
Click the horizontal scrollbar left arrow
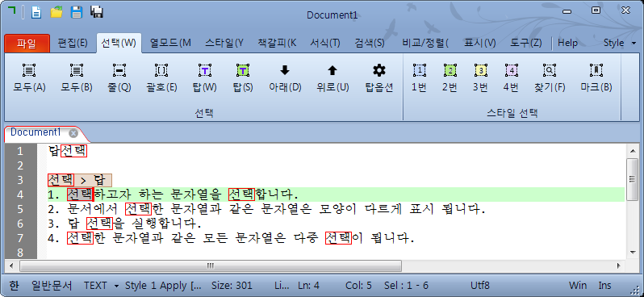point(10,266)
